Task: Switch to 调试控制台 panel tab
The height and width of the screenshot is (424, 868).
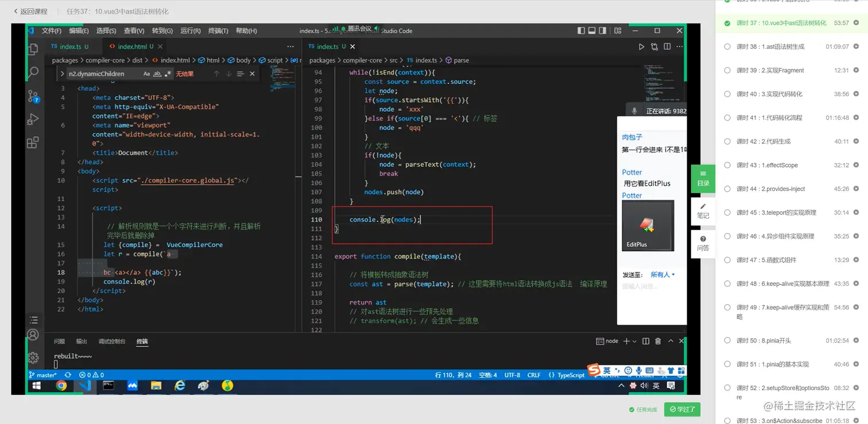Action: (111, 341)
